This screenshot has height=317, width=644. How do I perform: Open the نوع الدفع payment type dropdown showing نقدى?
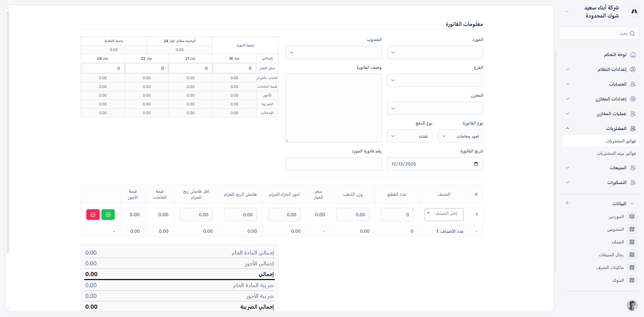(409, 136)
